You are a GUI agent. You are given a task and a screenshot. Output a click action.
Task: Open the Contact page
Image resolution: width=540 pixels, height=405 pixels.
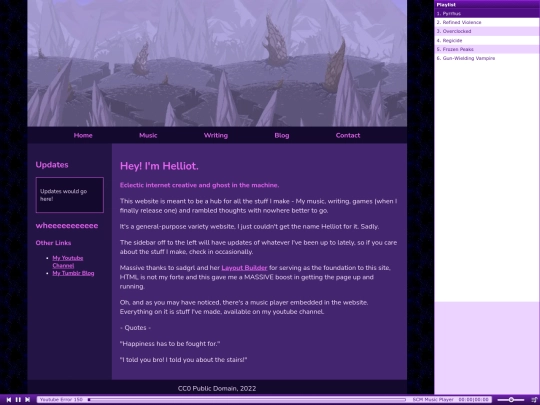348,135
